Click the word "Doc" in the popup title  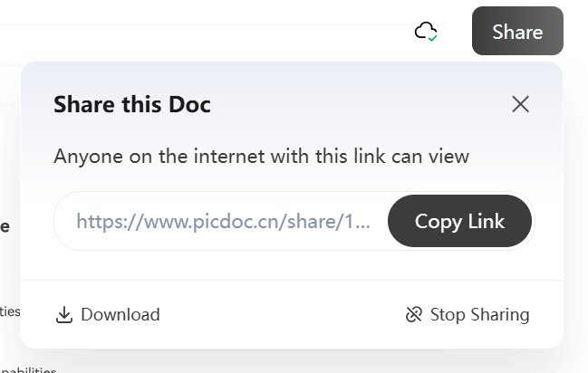[190, 104]
